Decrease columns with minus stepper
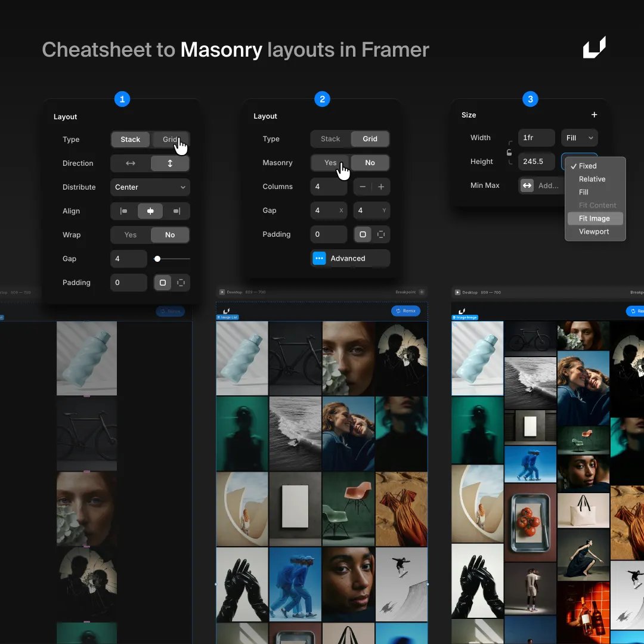Image resolution: width=644 pixels, height=644 pixels. (x=363, y=187)
